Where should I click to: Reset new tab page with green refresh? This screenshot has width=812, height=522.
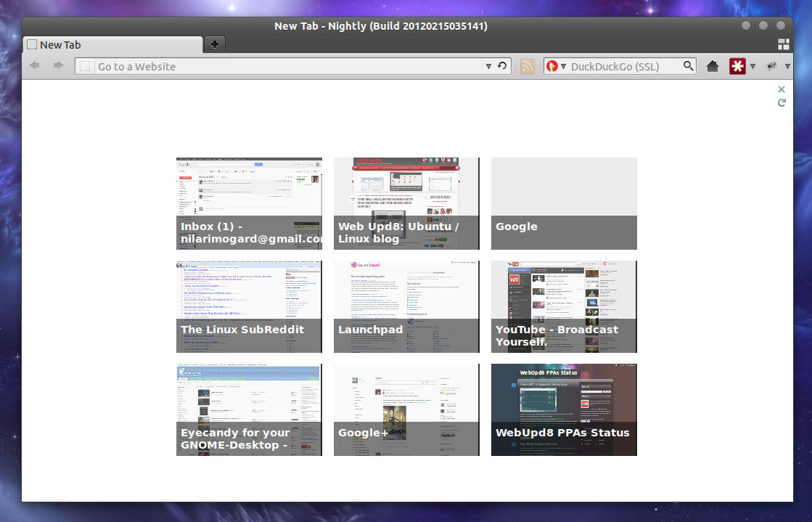782,102
